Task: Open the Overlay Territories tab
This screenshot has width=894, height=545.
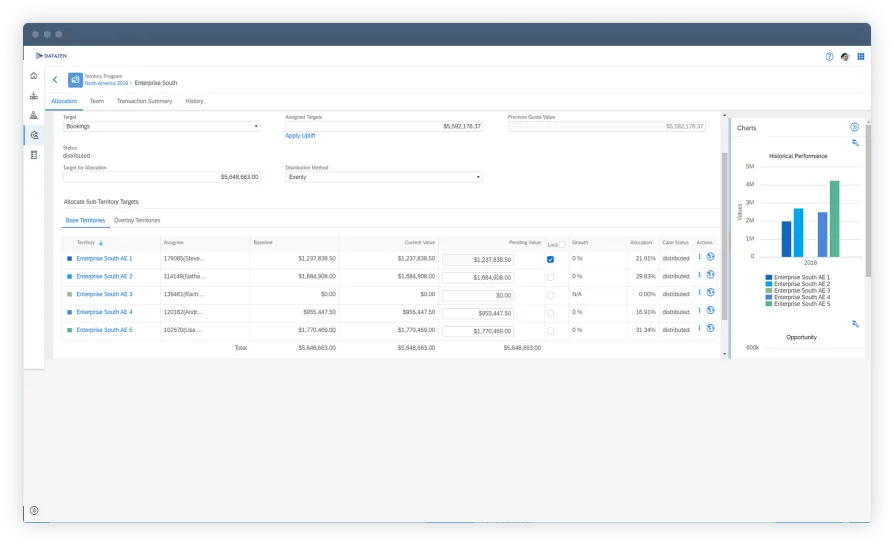Action: click(137, 220)
